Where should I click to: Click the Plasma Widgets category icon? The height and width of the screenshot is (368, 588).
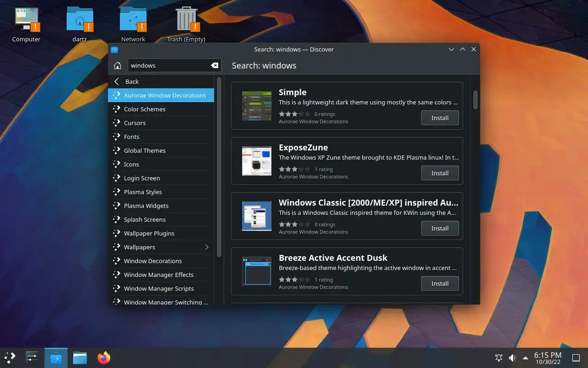(116, 206)
